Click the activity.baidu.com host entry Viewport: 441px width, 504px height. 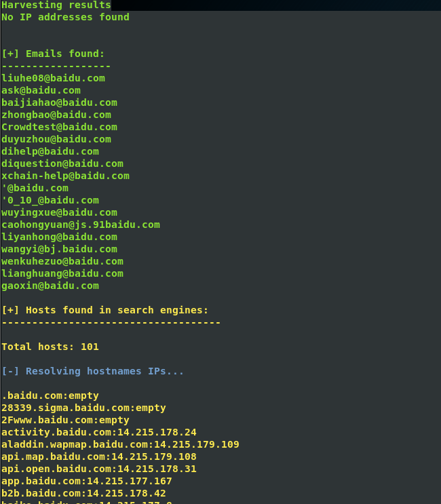point(99,432)
